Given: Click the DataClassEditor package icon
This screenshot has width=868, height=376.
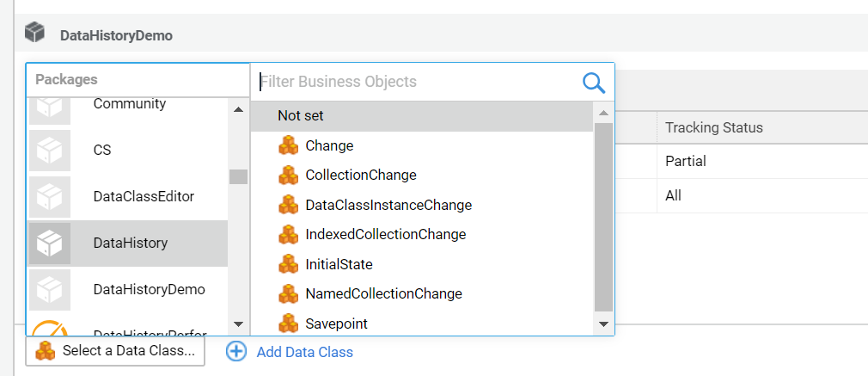Looking at the screenshot, I should [50, 197].
